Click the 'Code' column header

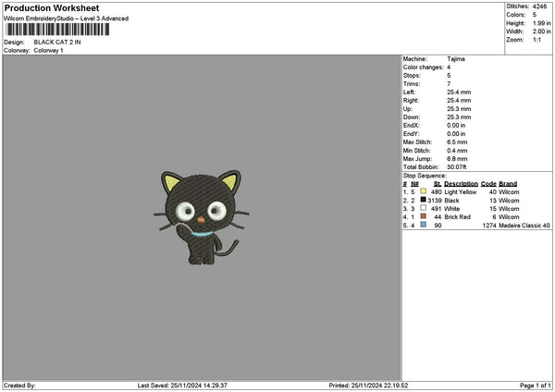pos(488,184)
